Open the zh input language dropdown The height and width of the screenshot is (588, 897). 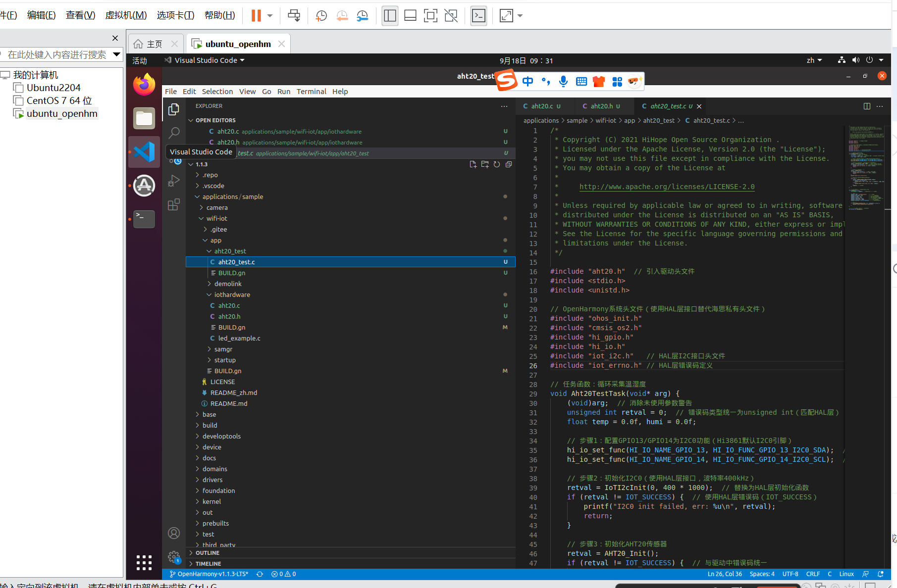click(814, 60)
